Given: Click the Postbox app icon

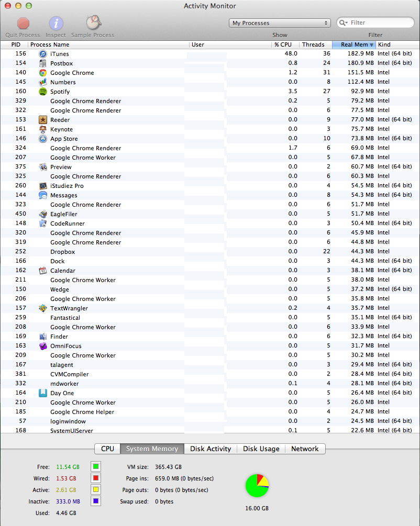Looking at the screenshot, I should coord(42,63).
